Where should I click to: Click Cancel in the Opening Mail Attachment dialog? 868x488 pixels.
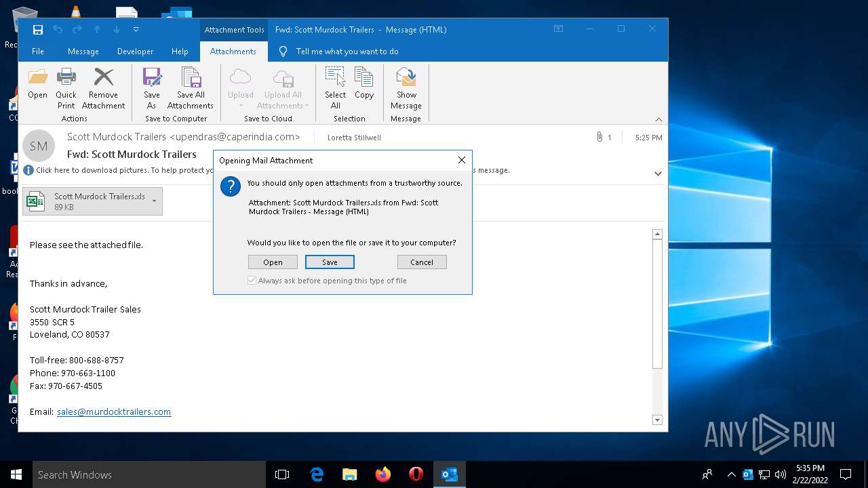pos(422,262)
